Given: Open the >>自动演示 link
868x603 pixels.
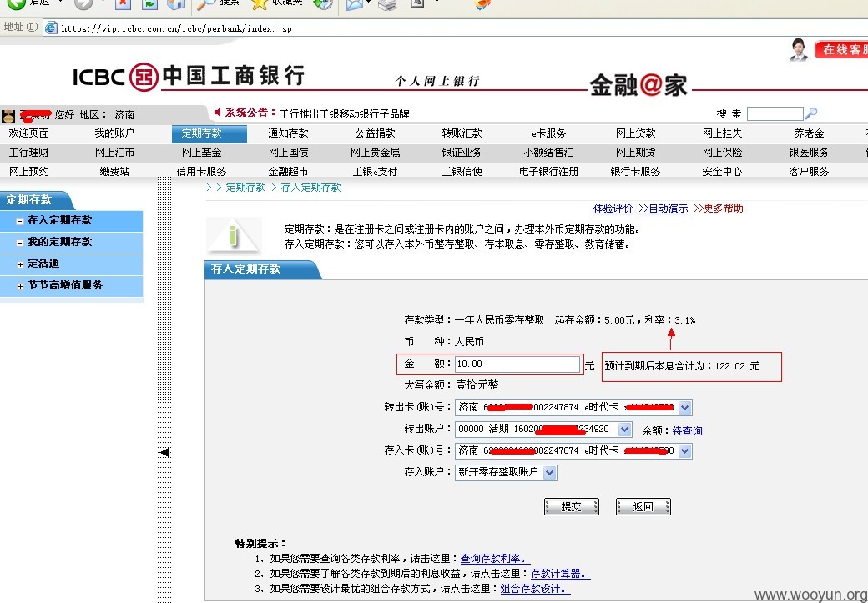Looking at the screenshot, I should coord(664,209).
